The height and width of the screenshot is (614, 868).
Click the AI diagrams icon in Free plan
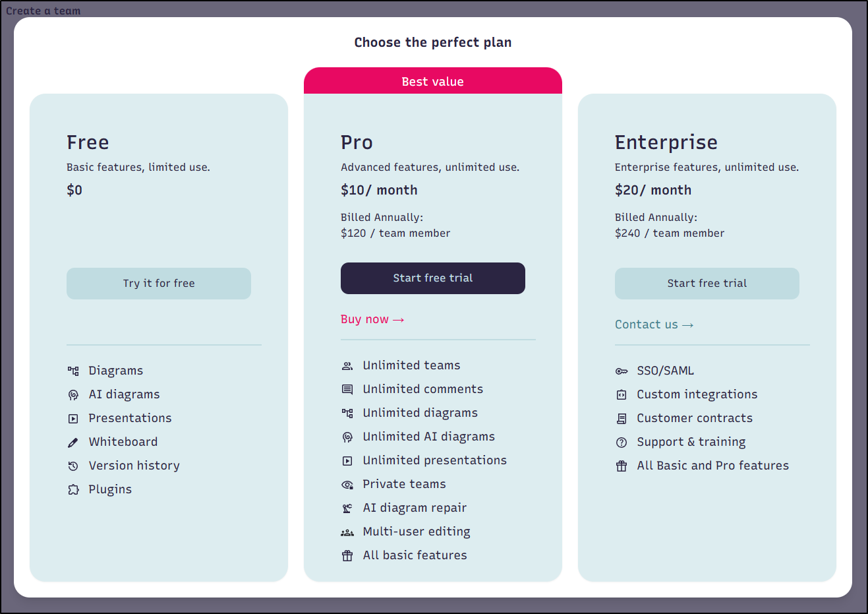pos(73,394)
